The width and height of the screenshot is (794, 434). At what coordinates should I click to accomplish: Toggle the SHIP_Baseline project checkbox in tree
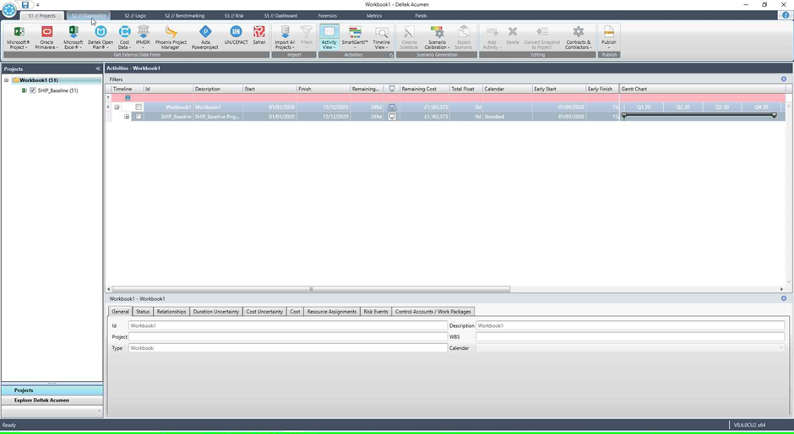pos(33,90)
